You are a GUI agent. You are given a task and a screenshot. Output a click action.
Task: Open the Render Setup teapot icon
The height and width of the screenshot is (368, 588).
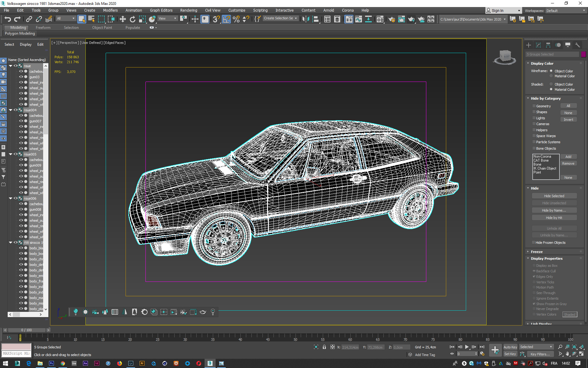coord(391,19)
